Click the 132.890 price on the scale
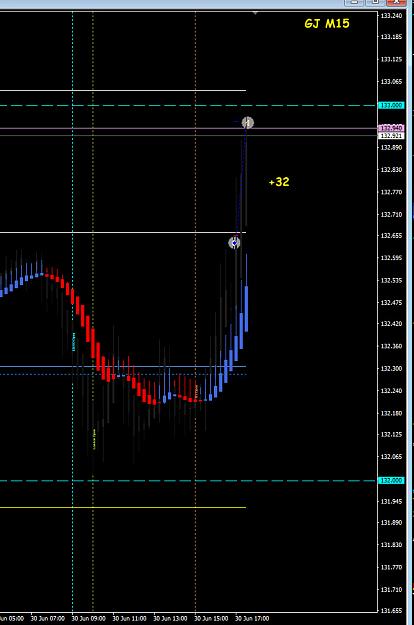This screenshot has width=414, height=625. tap(391, 147)
